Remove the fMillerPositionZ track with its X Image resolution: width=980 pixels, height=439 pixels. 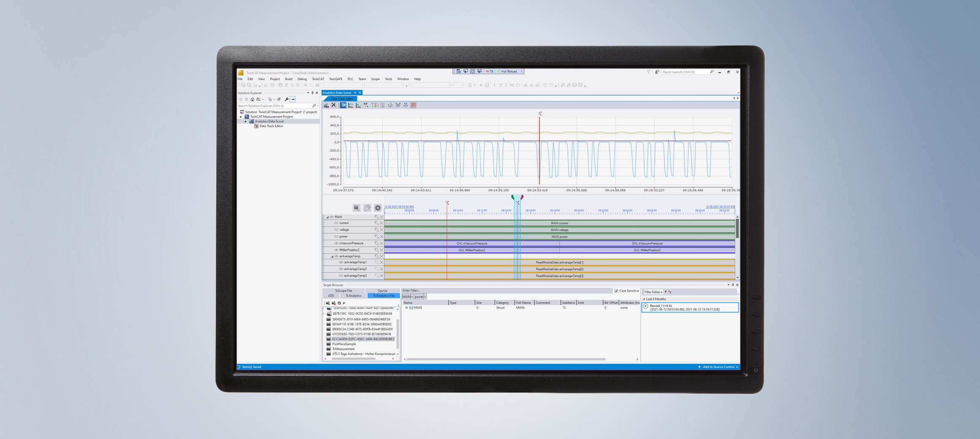coord(381,250)
